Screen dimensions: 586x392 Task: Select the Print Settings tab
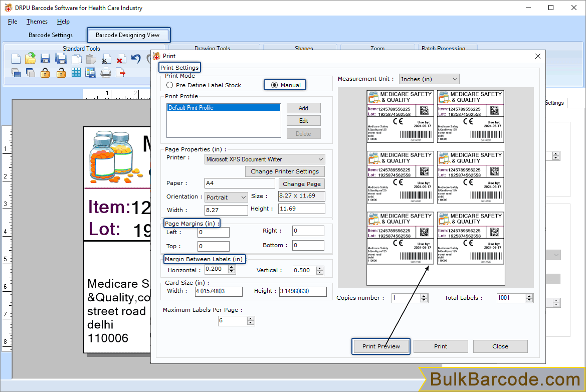click(179, 68)
